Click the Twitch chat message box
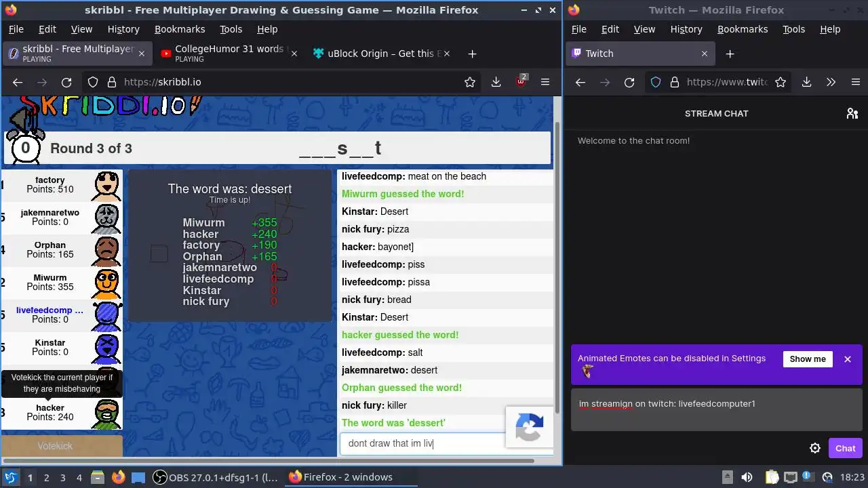Image resolution: width=868 pixels, height=488 pixels. tap(717, 409)
